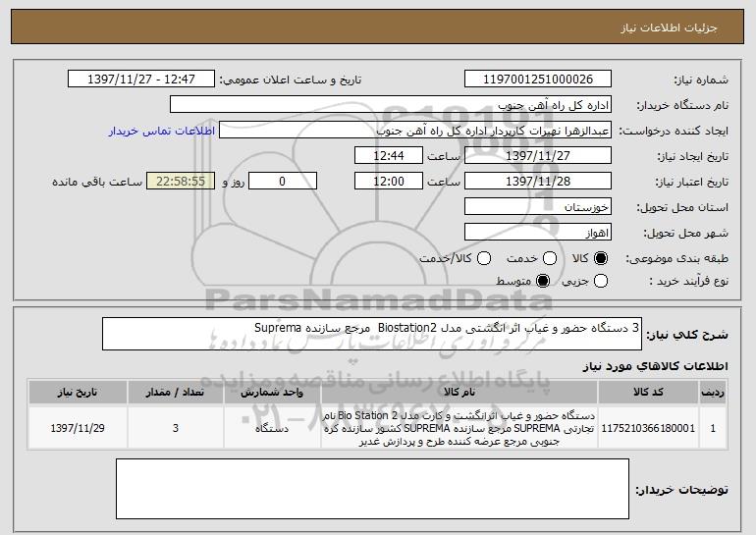This screenshot has height=535, width=756.
Task: Click the quantity cell showing 3
Action: (x=175, y=428)
